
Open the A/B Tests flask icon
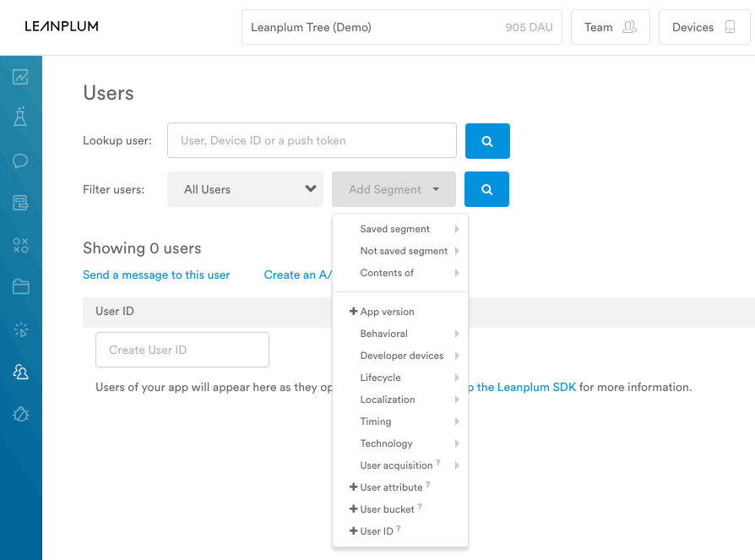[20, 117]
